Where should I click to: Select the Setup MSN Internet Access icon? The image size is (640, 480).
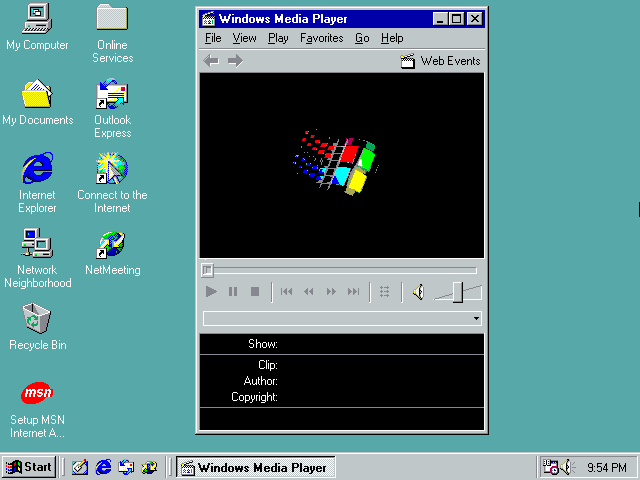click(37, 410)
